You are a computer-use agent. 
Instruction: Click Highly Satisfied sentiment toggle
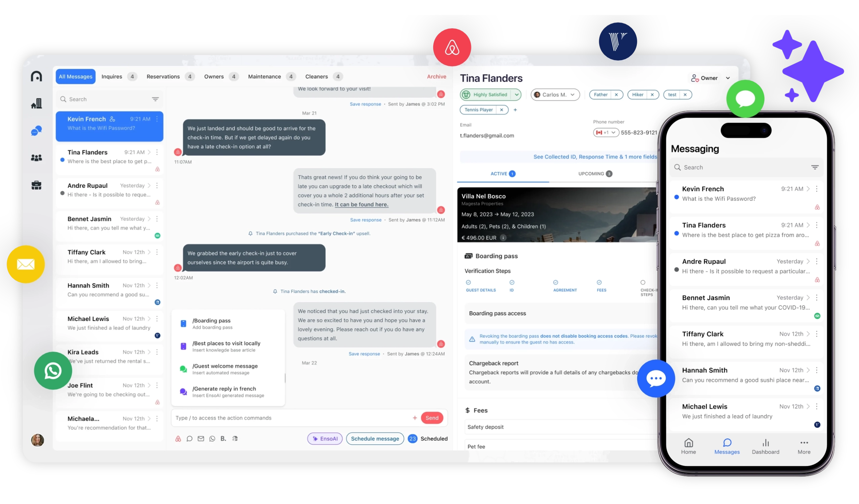pyautogui.click(x=491, y=94)
